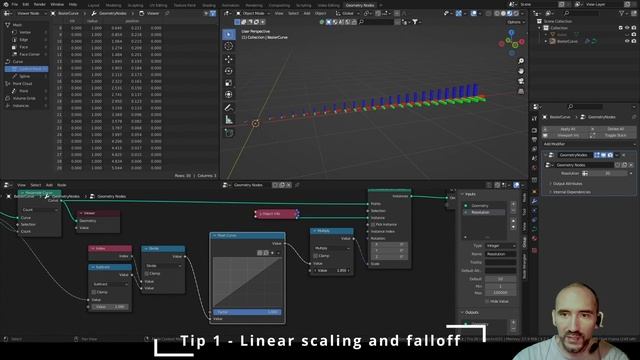The image size is (640, 360).
Task: Open Divide operation dropdown in math node
Action: click(x=163, y=266)
